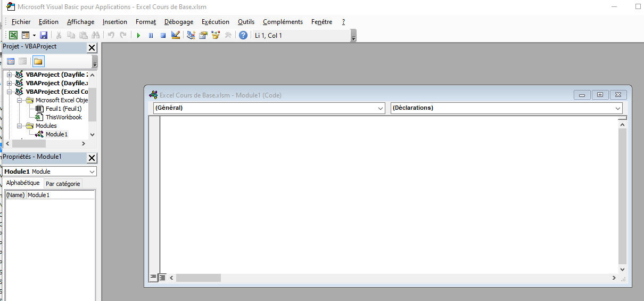
Task: Collapse the Modules folder
Action: 20,126
